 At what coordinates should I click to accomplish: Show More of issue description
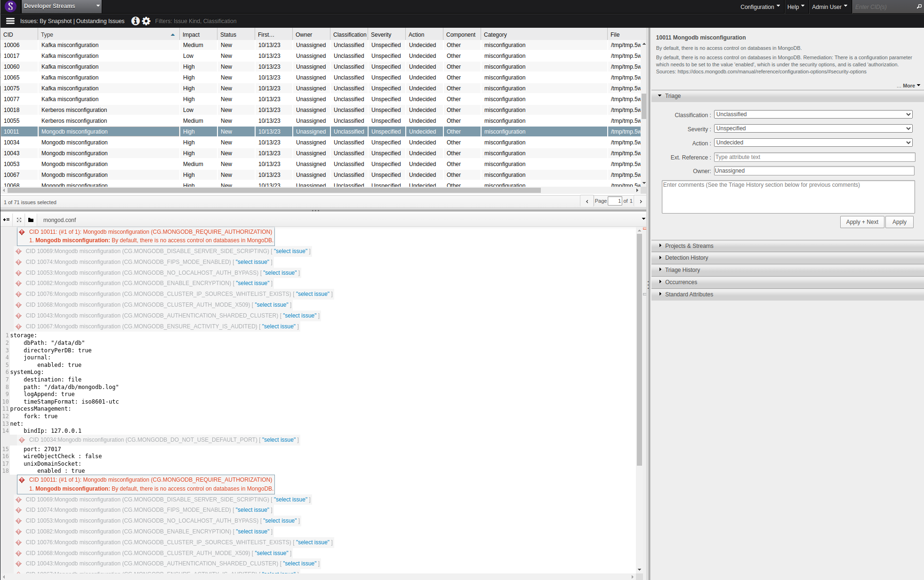[911, 86]
